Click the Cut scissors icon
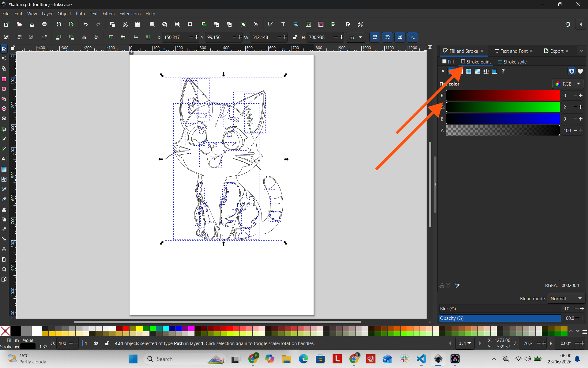The height and width of the screenshot is (368, 588). [x=125, y=24]
